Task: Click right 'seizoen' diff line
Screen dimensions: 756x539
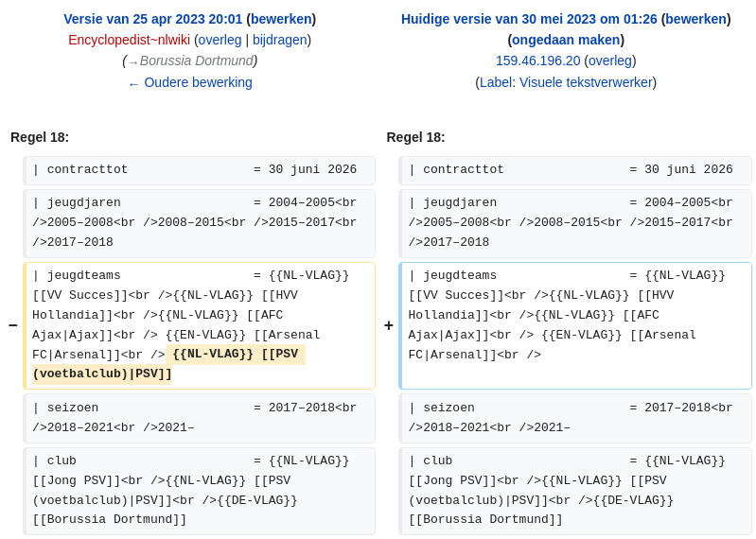Action: [x=575, y=418]
